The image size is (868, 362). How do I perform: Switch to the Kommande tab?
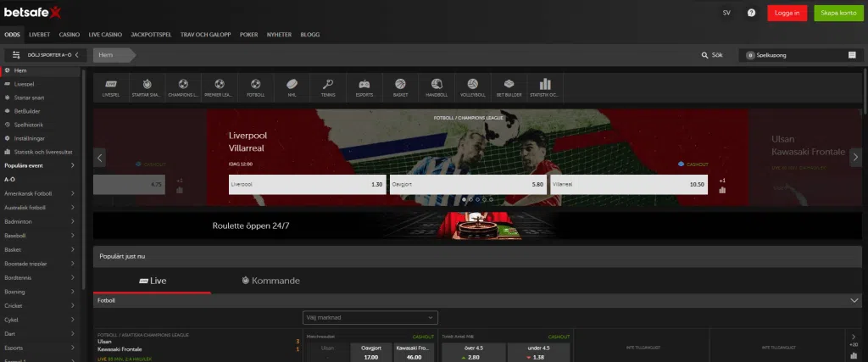(271, 281)
